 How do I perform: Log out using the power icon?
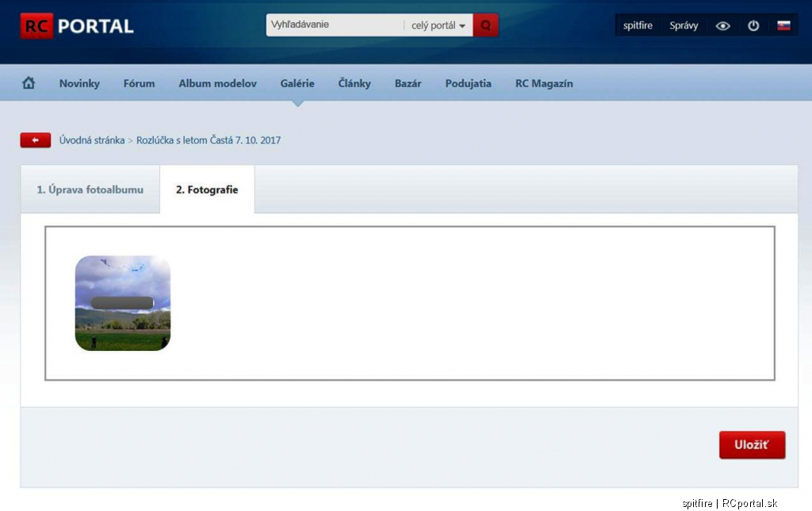[753, 25]
